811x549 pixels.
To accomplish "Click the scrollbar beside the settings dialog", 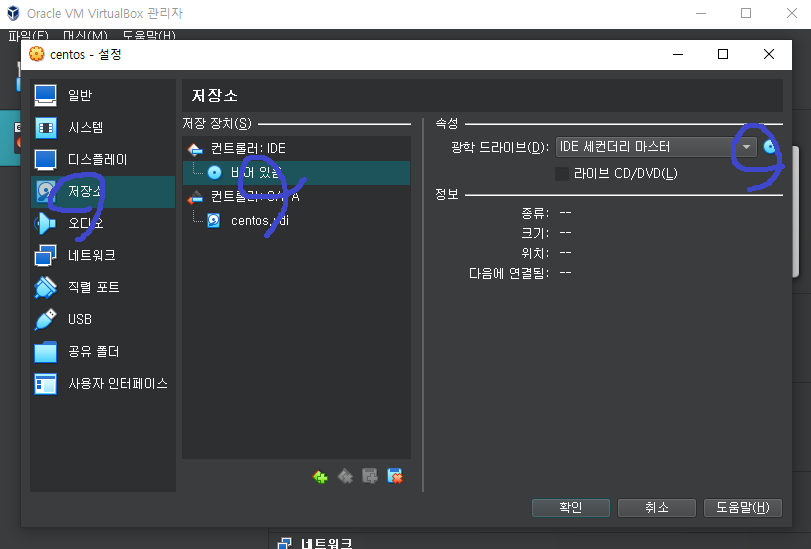I will coord(797,212).
